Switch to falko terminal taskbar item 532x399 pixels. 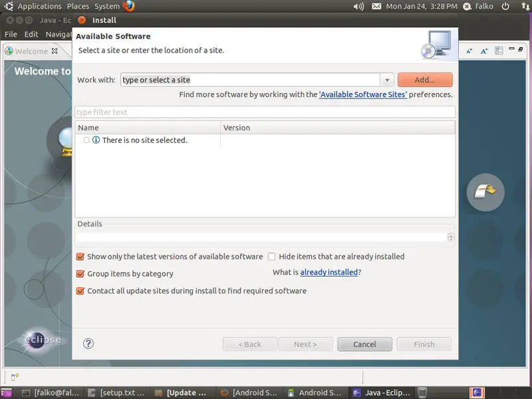[x=51, y=392]
